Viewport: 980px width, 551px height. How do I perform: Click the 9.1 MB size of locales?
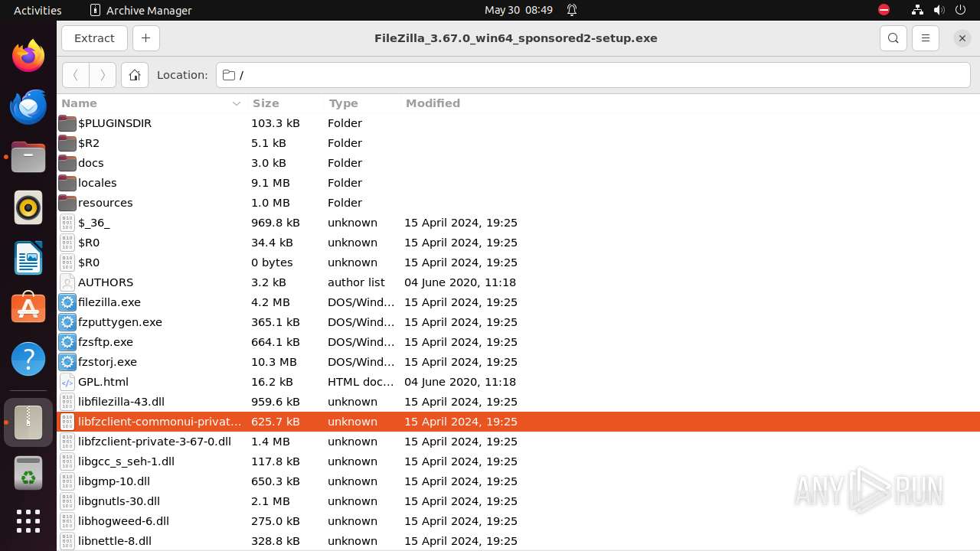270,183
